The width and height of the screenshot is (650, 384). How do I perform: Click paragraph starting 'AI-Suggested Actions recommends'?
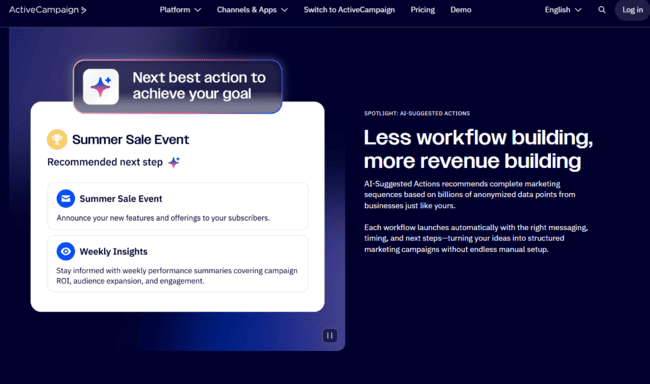pyautogui.click(x=470, y=194)
